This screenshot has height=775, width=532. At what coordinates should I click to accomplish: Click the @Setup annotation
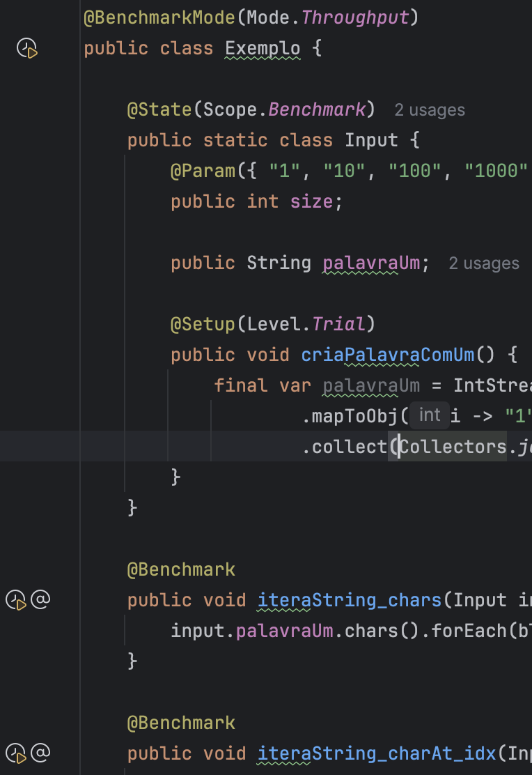click(x=203, y=324)
